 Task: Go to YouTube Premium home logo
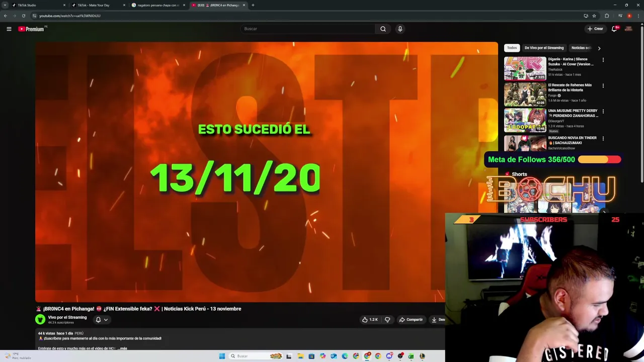point(31,29)
